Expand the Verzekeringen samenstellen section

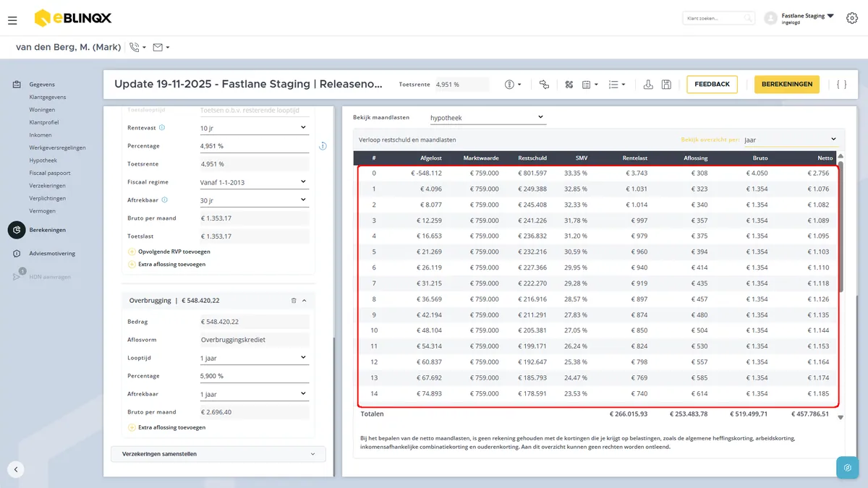pyautogui.click(x=218, y=454)
